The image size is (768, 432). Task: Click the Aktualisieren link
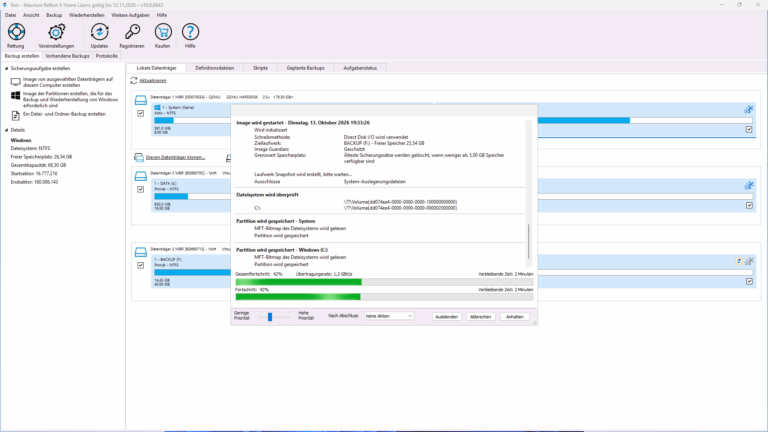(x=153, y=80)
